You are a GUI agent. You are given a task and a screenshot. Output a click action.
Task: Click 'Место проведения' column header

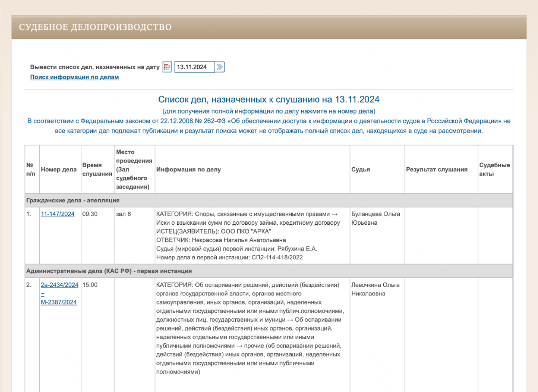coord(134,169)
